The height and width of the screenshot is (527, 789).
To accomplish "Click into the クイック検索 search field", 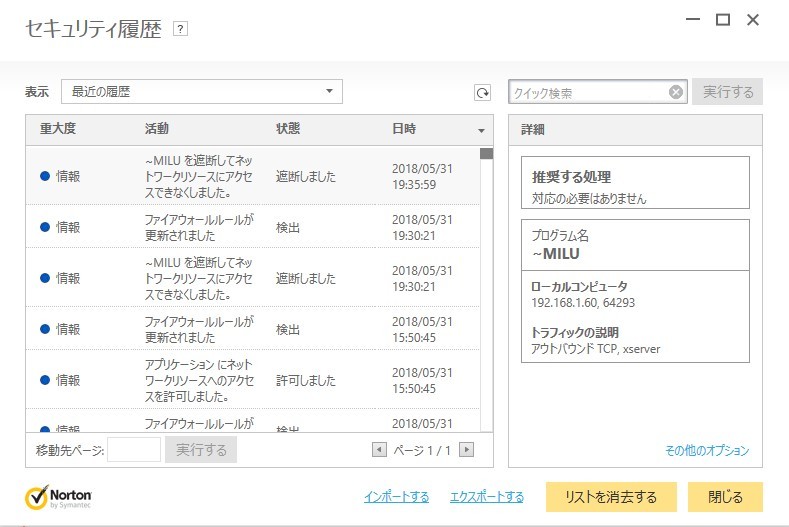I will [588, 93].
